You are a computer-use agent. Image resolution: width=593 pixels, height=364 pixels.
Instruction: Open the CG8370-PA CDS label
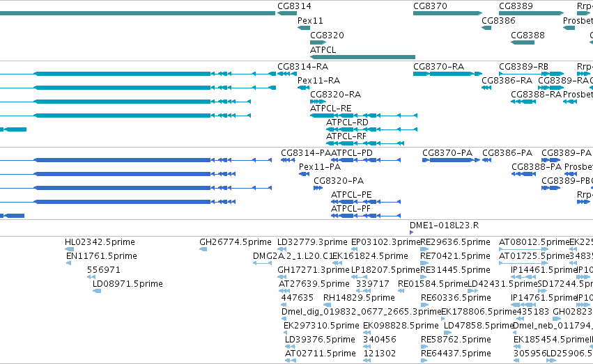pos(447,153)
